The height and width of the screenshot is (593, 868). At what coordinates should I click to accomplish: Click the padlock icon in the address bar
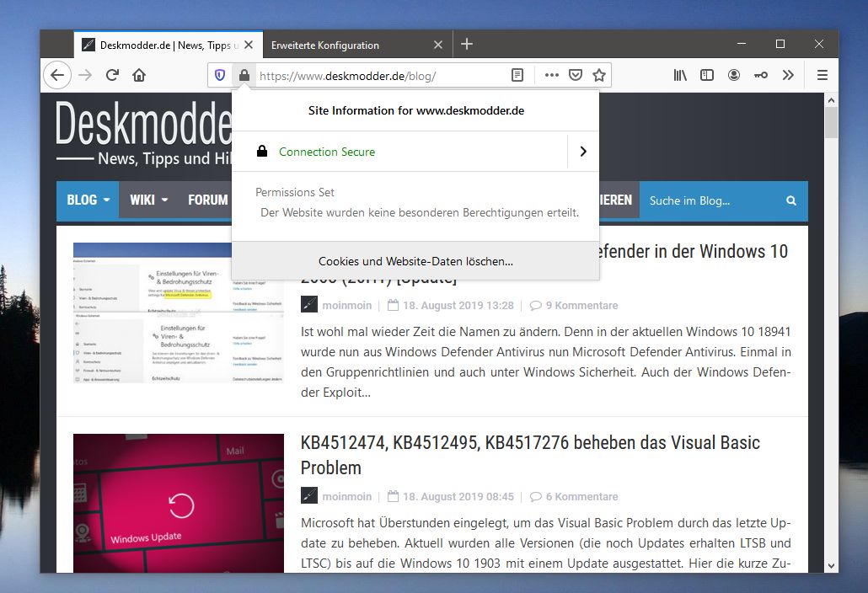pyautogui.click(x=244, y=75)
